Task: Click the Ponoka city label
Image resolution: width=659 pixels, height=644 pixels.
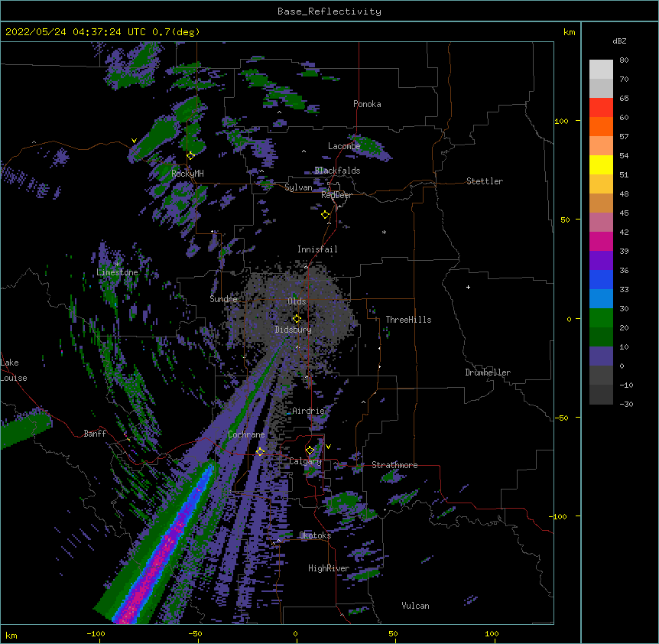Action: click(367, 104)
